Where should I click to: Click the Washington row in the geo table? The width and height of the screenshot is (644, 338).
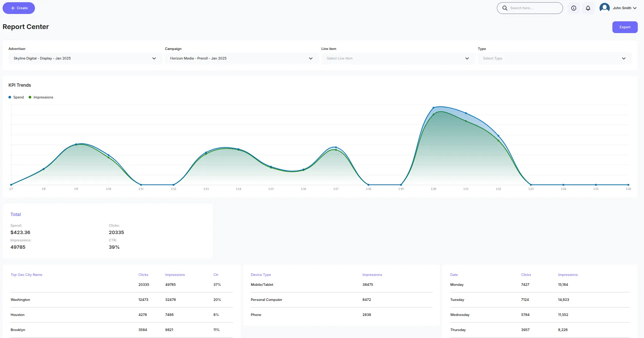20,299
